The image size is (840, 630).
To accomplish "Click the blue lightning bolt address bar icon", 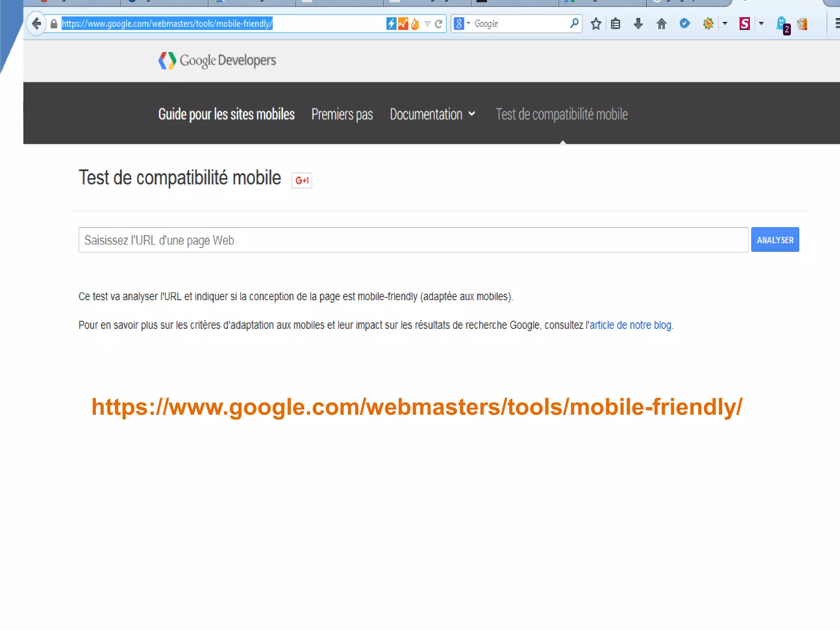I will click(391, 24).
